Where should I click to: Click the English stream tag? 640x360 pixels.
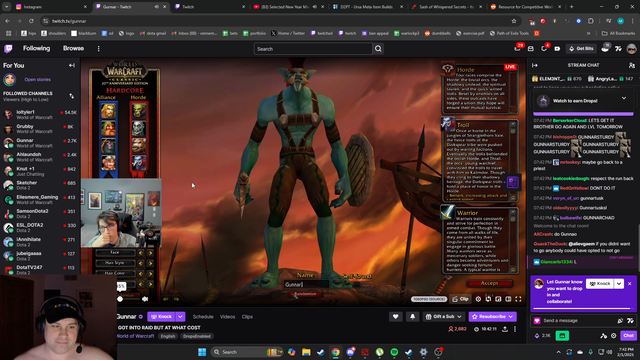click(168, 336)
